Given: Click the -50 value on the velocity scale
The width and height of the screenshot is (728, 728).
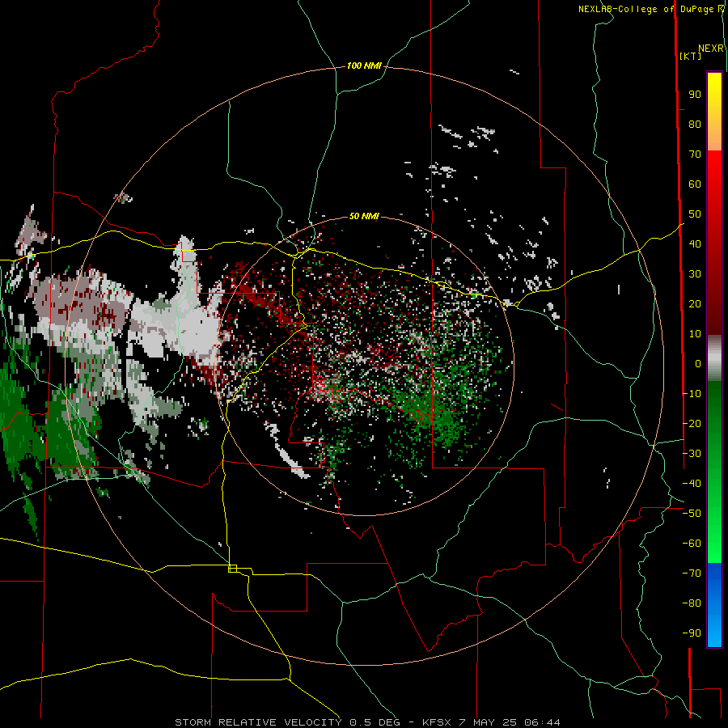Looking at the screenshot, I should coord(692,514).
